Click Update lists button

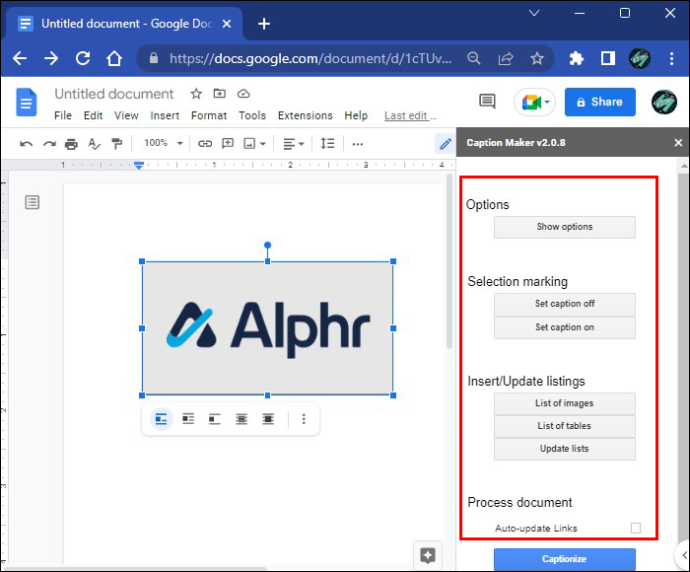point(565,449)
